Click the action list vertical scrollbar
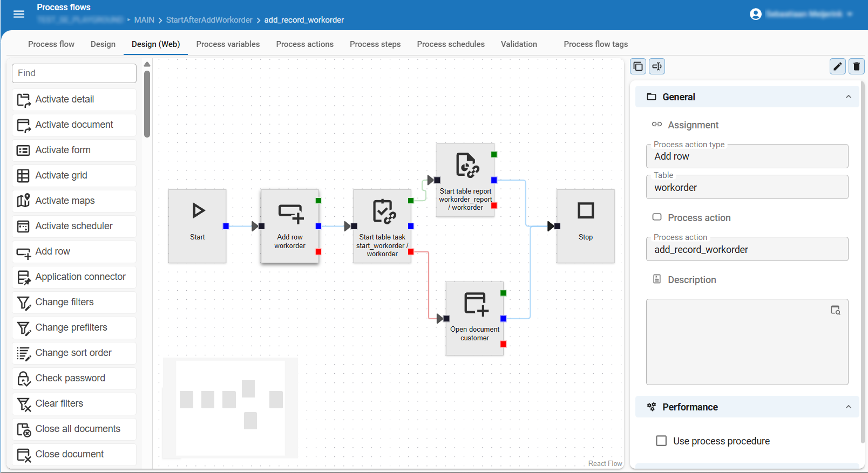The width and height of the screenshot is (868, 473). (147, 102)
